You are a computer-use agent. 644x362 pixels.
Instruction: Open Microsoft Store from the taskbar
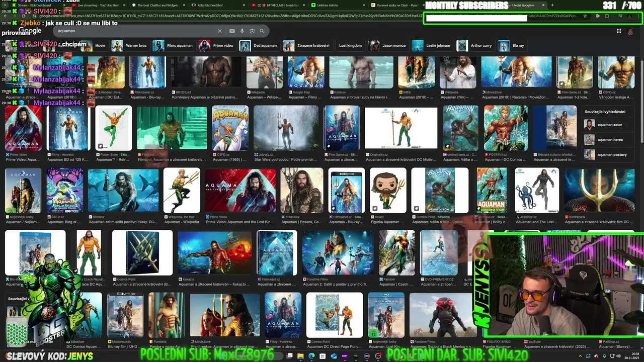pos(323,356)
